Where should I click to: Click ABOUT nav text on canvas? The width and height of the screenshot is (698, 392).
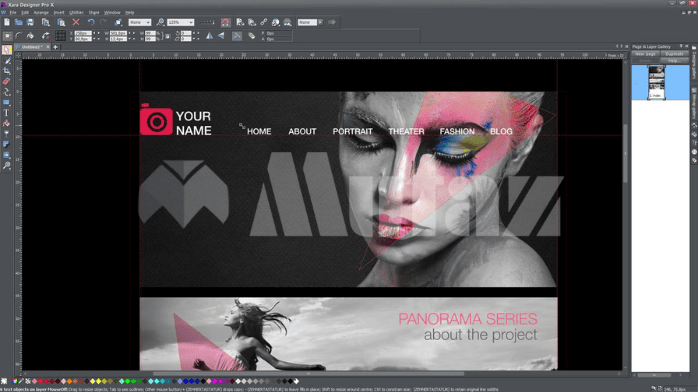pyautogui.click(x=302, y=131)
